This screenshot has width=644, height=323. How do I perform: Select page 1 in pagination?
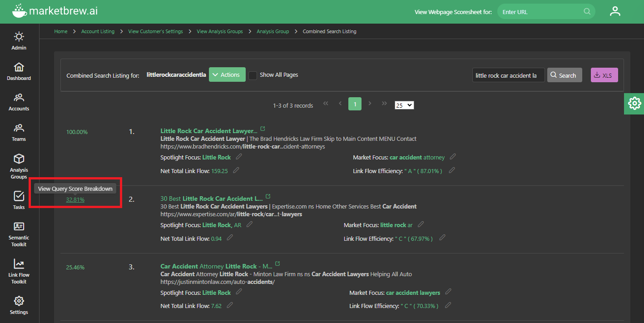(355, 104)
